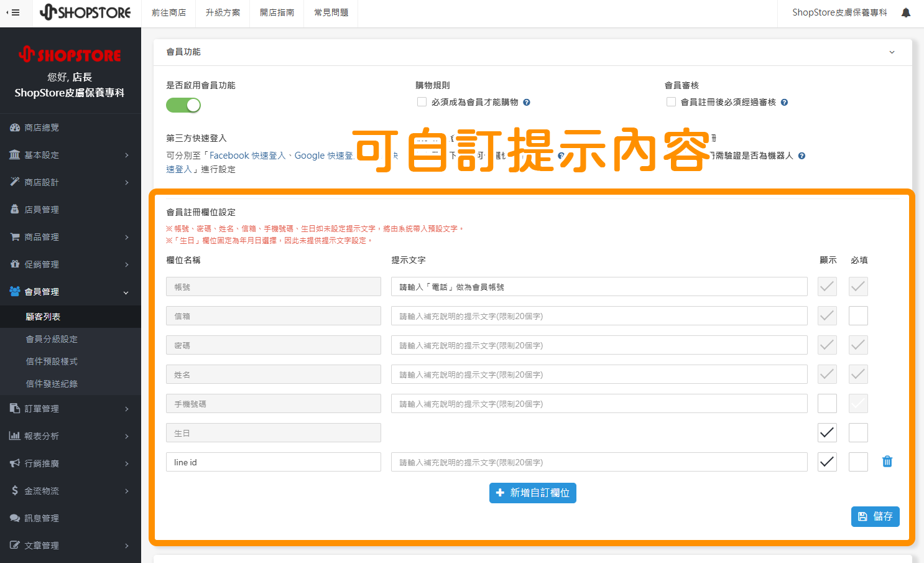Click help icon beside 驗證是否為機器人
Viewport: 924px width, 563px height.
click(802, 156)
